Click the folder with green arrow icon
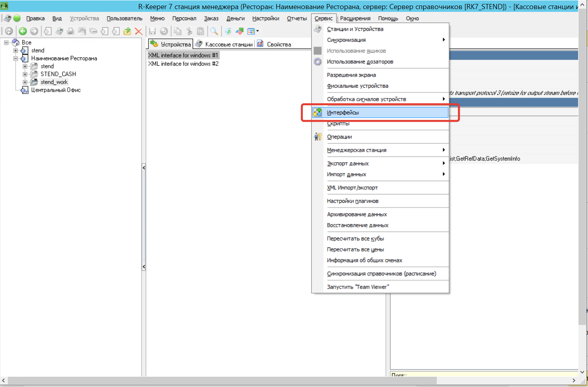The image size is (588, 387). (x=127, y=31)
